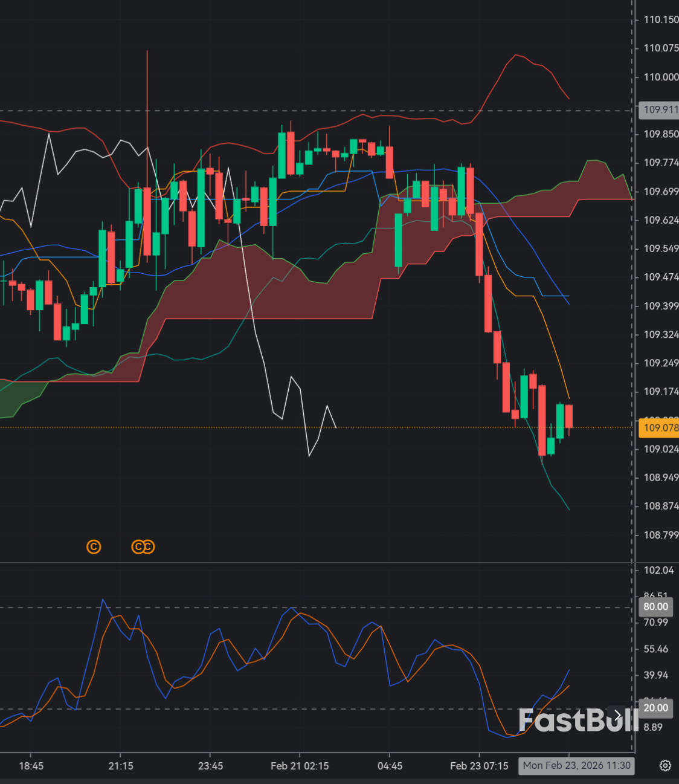Click the 80.00 oscillator level label

coord(655,607)
